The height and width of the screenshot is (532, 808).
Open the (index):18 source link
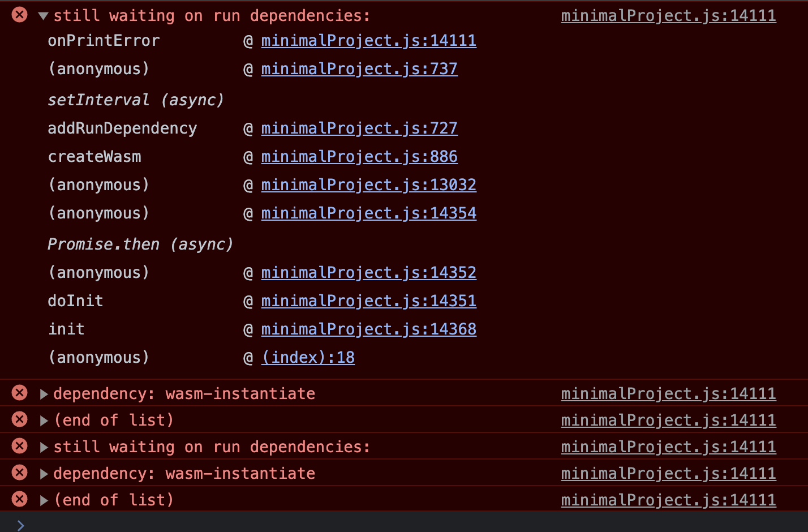click(x=308, y=357)
